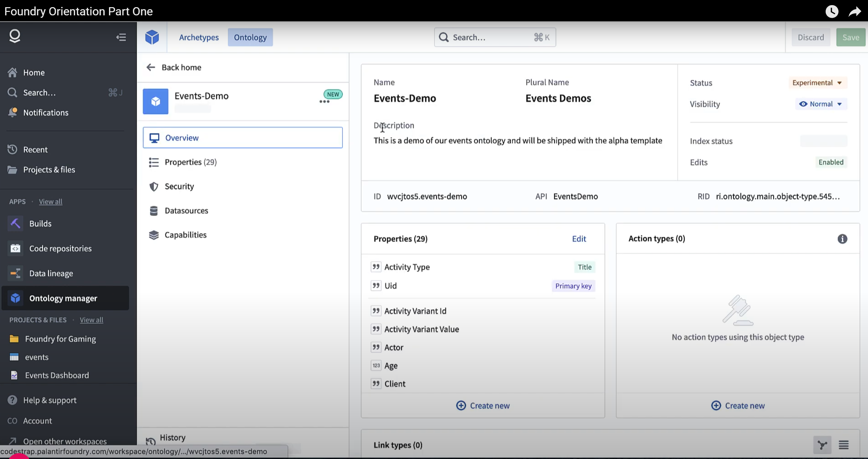Click Create new under Action types
The image size is (868, 459).
pyautogui.click(x=738, y=405)
